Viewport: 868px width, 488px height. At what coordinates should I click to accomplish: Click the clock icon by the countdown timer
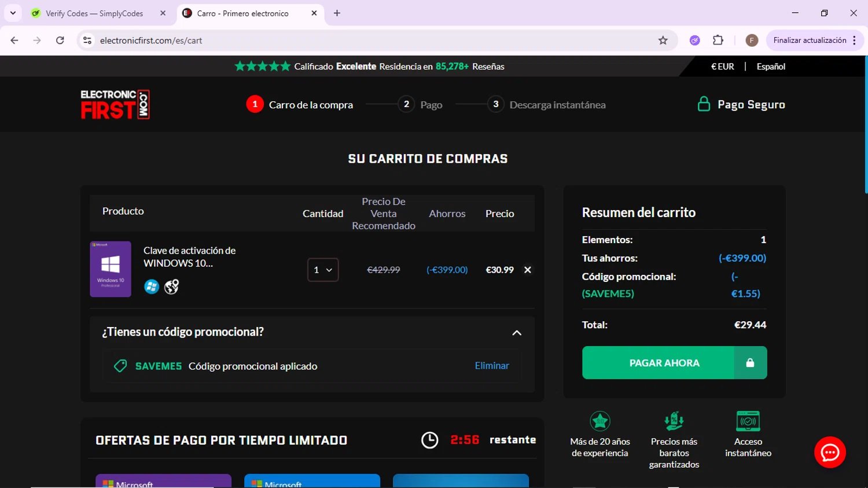click(x=429, y=440)
